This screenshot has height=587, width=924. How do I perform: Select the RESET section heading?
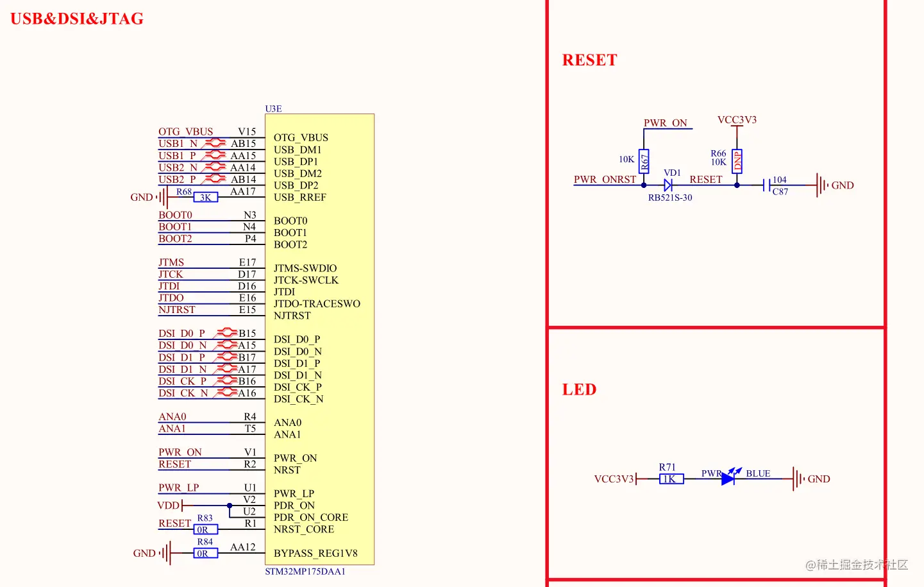(x=589, y=60)
